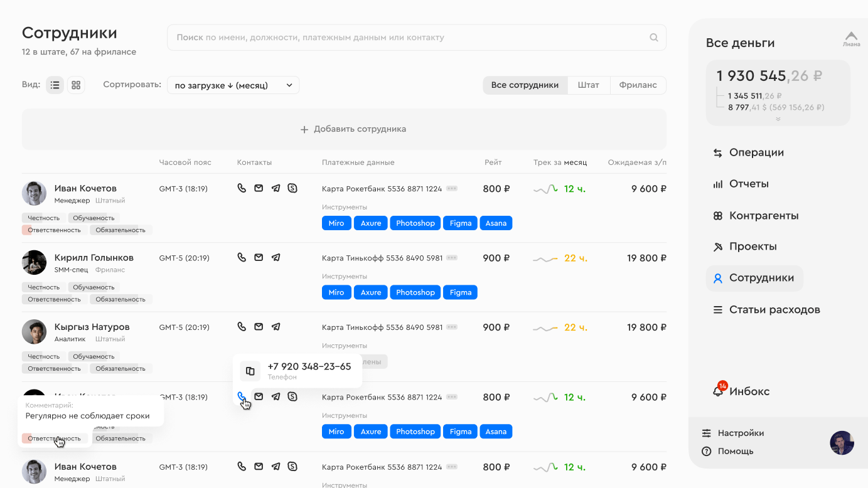
Task: Click Skype icon for first Иван Кочетов
Action: click(292, 188)
